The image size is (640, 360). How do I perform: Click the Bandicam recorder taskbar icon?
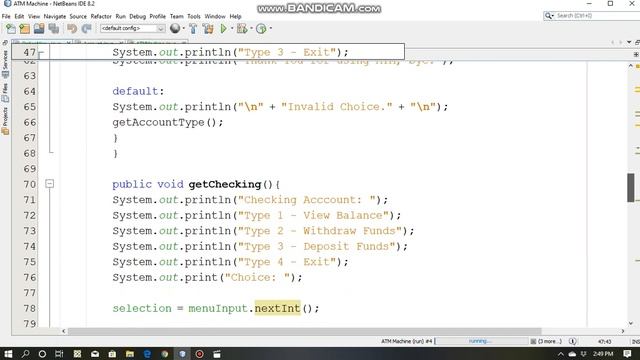tap(200, 354)
